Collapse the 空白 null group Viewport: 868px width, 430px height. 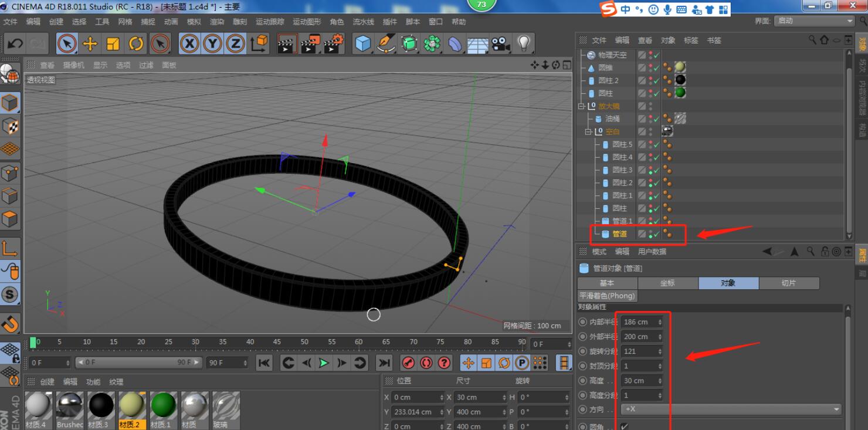(x=589, y=132)
